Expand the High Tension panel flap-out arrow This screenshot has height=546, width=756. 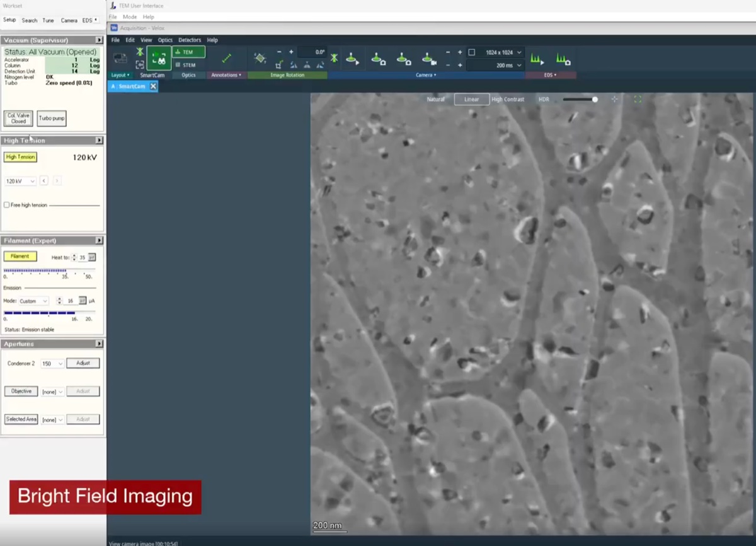(99, 140)
